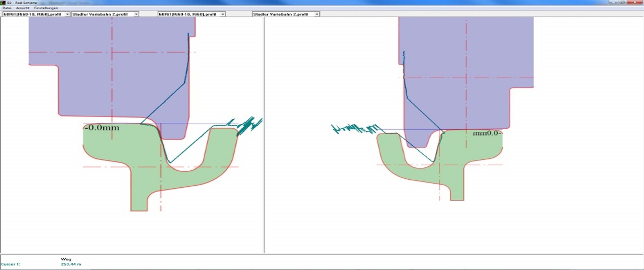Click the mirrored 0.0mm label in right panel

point(487,133)
